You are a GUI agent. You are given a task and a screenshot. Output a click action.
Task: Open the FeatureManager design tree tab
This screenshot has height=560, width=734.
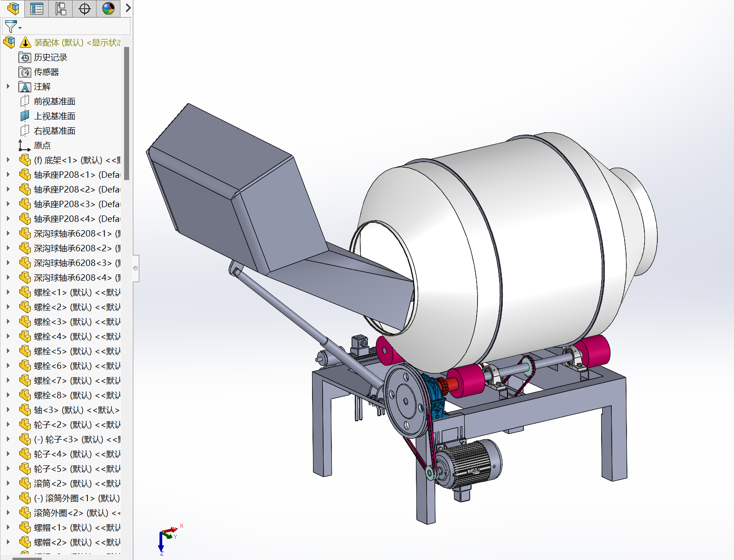coord(13,8)
